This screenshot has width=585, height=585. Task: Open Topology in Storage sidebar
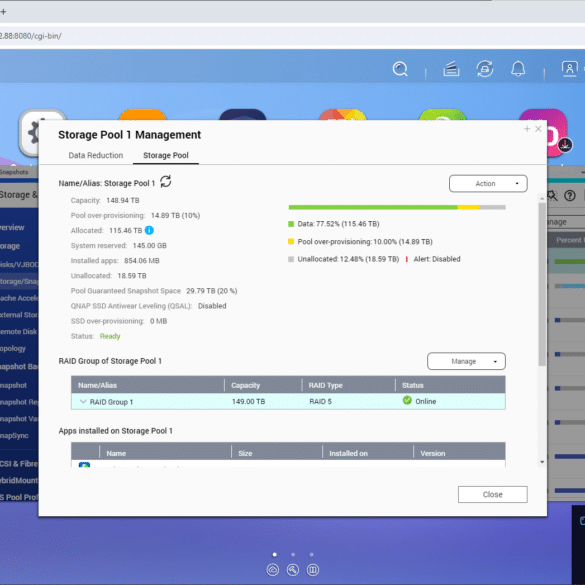[x=13, y=348]
